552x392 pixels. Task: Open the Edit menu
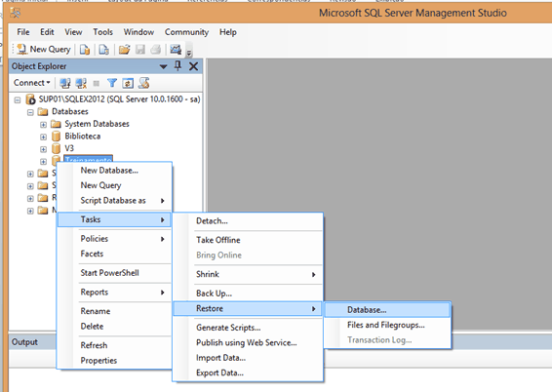point(47,32)
